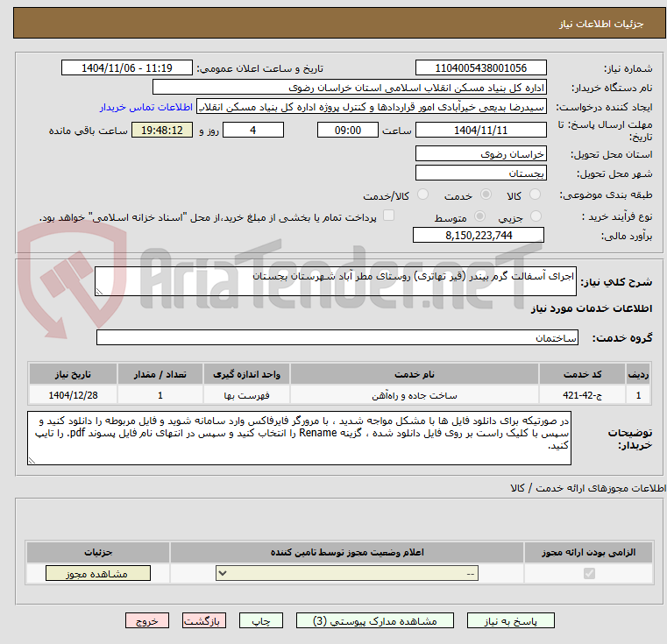Click the مشاهده مجوز button
Image resolution: width=667 pixels, height=644 pixels.
[98, 573]
